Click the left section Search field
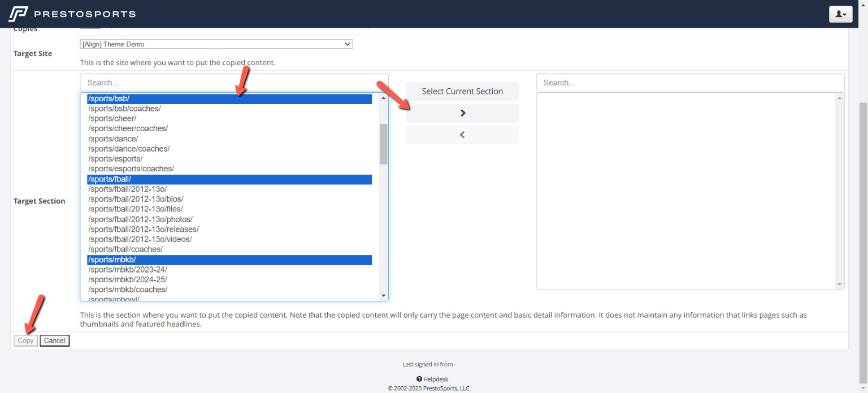The height and width of the screenshot is (393, 868). (x=234, y=83)
